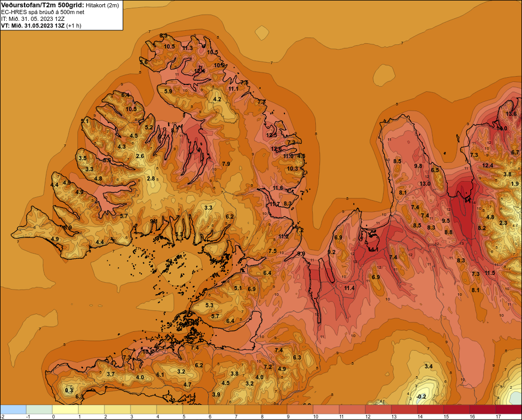
Task: Click the 2.8 temperature value
Action: 151,178
